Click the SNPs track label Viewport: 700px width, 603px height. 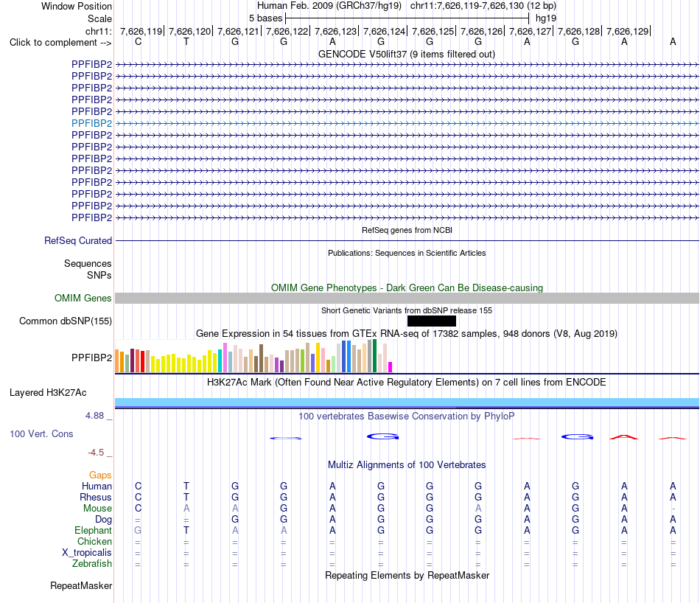coord(99,275)
